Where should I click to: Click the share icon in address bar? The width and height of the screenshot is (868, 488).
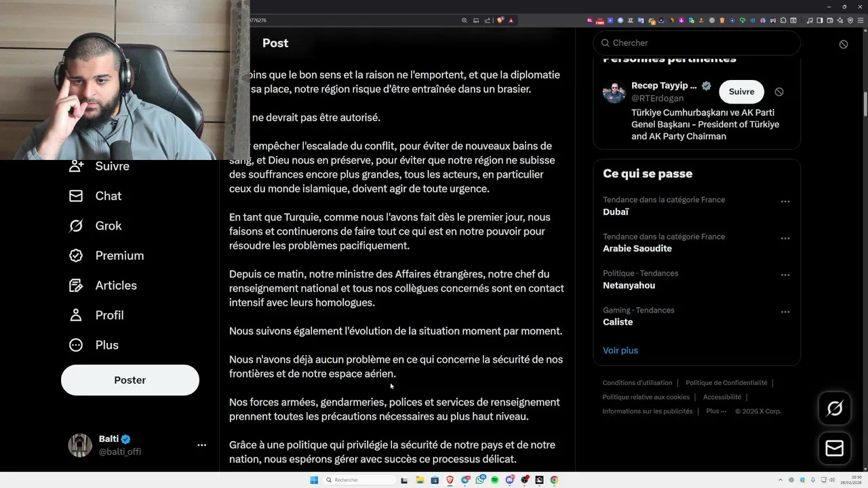click(487, 20)
